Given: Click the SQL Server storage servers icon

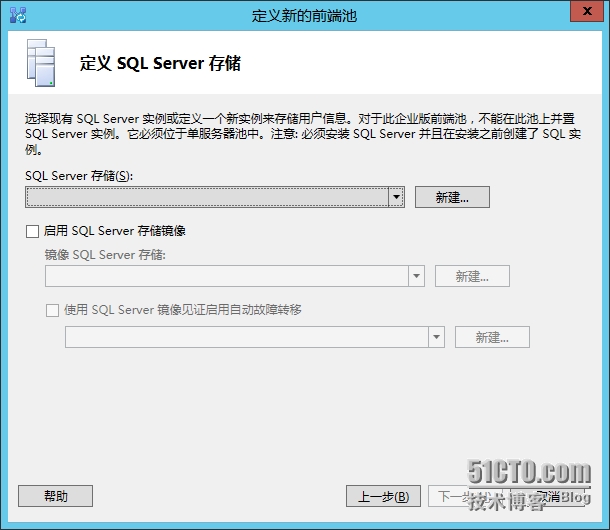Looking at the screenshot, I should tap(41, 63).
